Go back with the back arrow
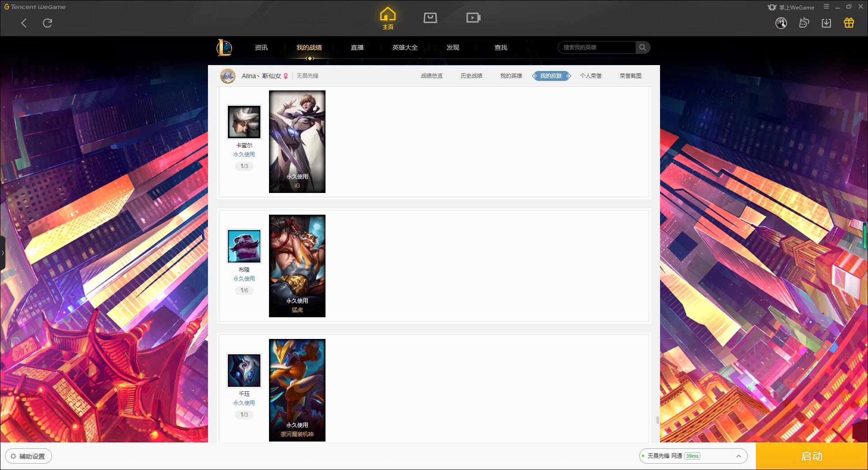The width and height of the screenshot is (868, 470). (x=24, y=23)
